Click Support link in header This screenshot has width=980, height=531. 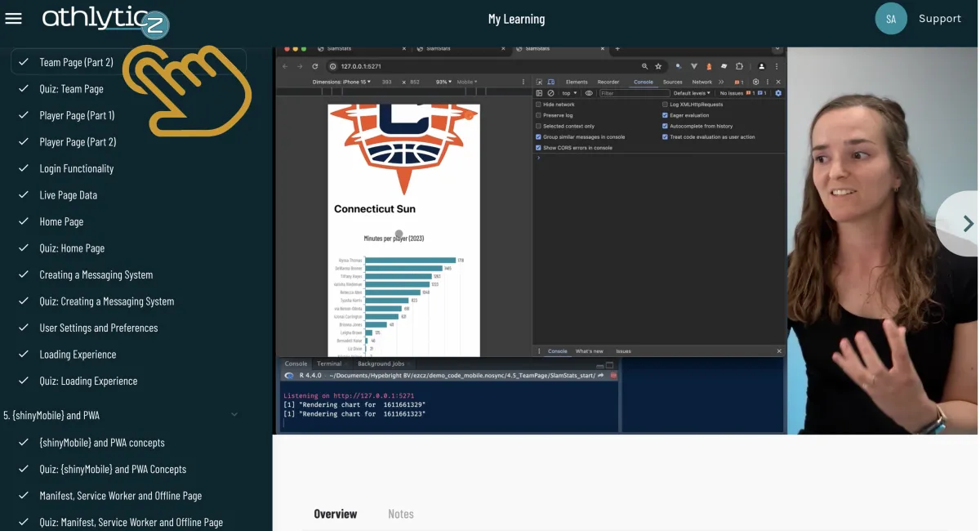point(940,18)
